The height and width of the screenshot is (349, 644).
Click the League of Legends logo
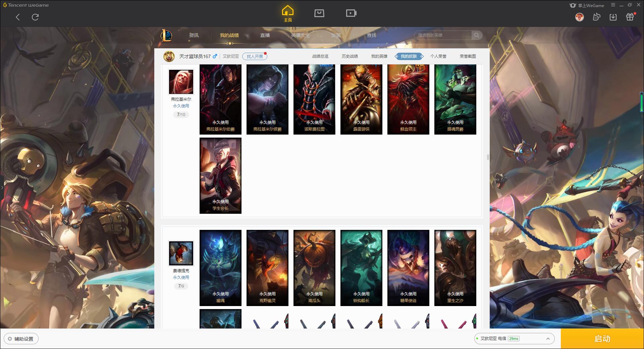coord(166,35)
